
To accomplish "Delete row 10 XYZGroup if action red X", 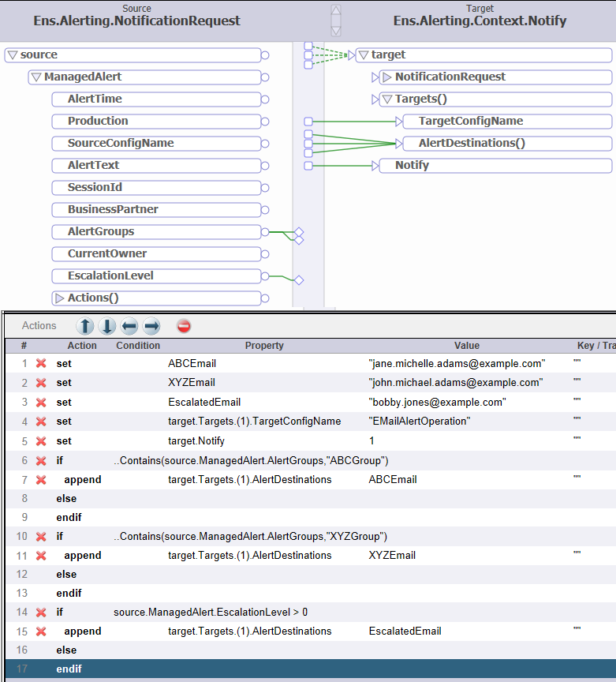I will pos(41,537).
